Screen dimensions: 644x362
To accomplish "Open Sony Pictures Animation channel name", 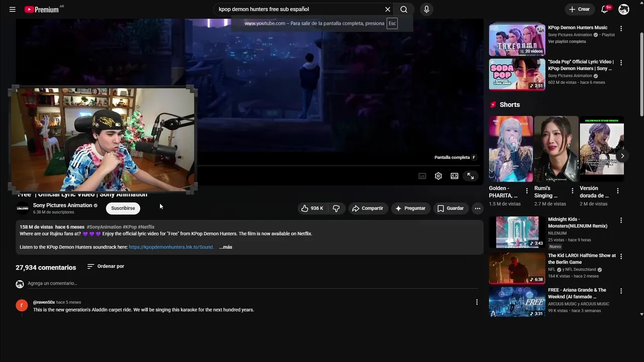I will [62, 205].
